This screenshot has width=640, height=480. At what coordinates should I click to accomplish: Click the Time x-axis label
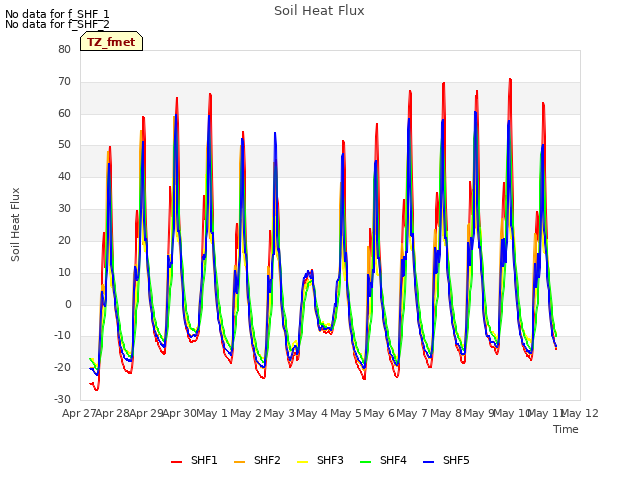point(566,429)
